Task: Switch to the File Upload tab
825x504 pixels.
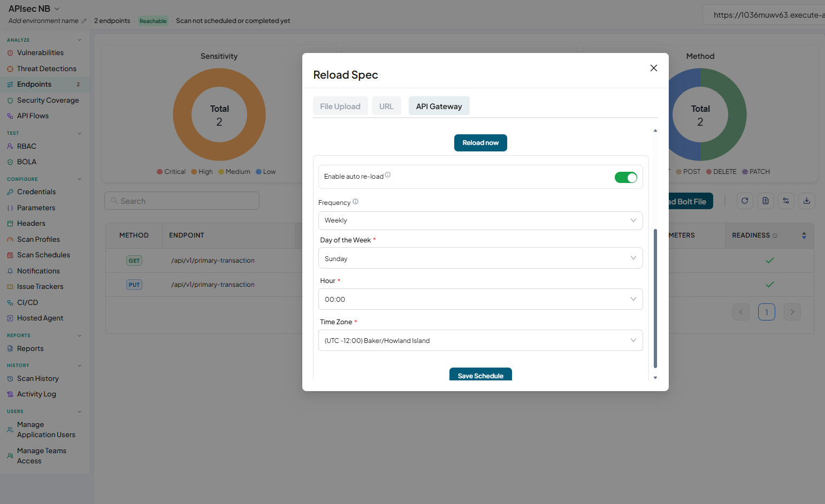Action: click(x=340, y=106)
